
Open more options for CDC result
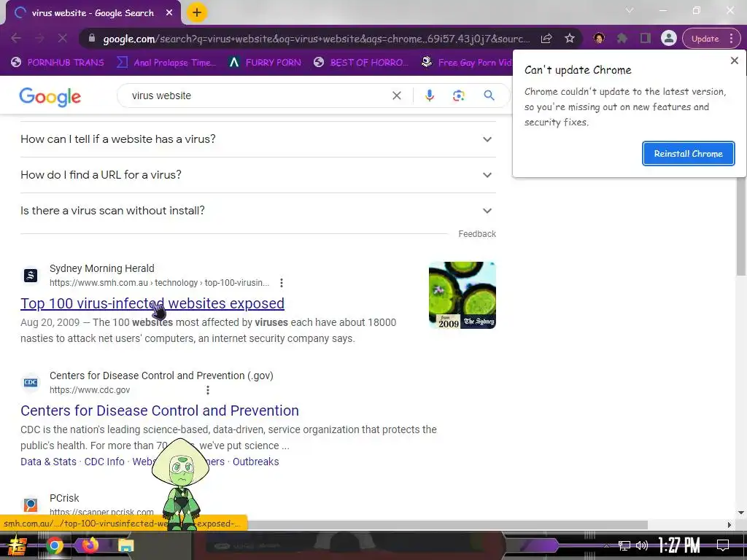pos(208,390)
